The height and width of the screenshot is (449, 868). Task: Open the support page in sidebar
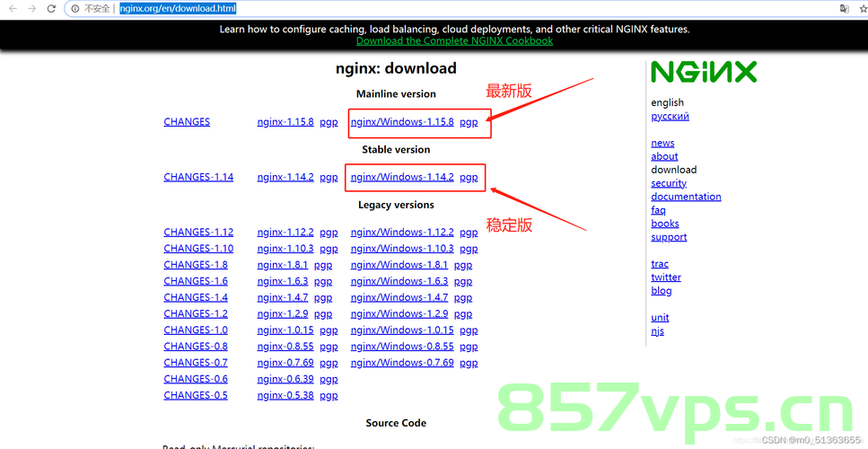pyautogui.click(x=669, y=237)
